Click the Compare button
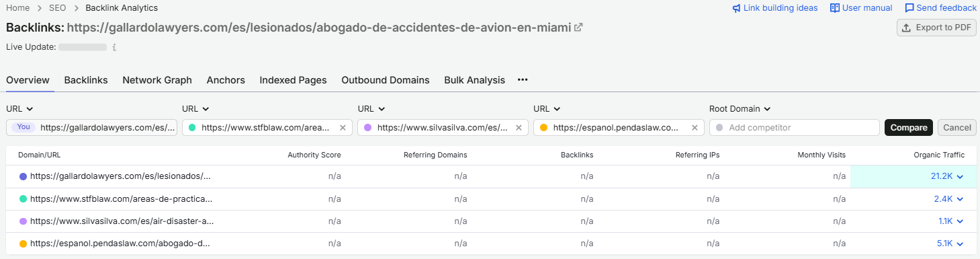This screenshot has height=259, width=980. 909,127
